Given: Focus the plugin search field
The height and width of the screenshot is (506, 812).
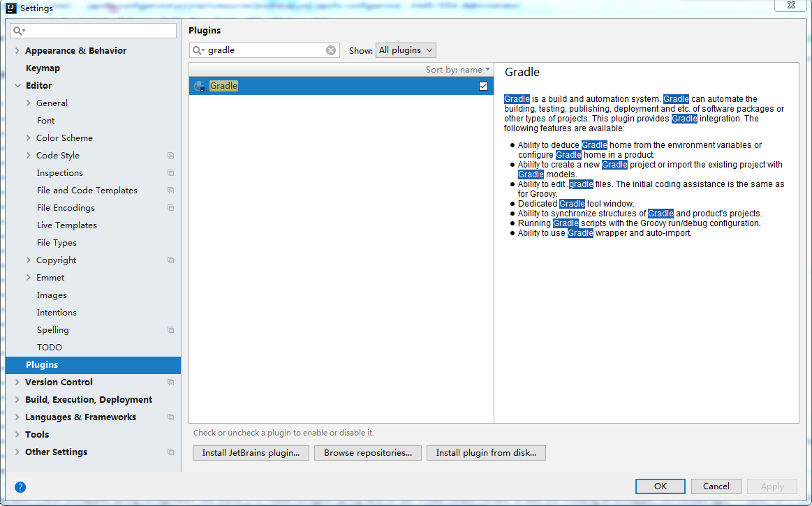Looking at the screenshot, I should coord(265,50).
